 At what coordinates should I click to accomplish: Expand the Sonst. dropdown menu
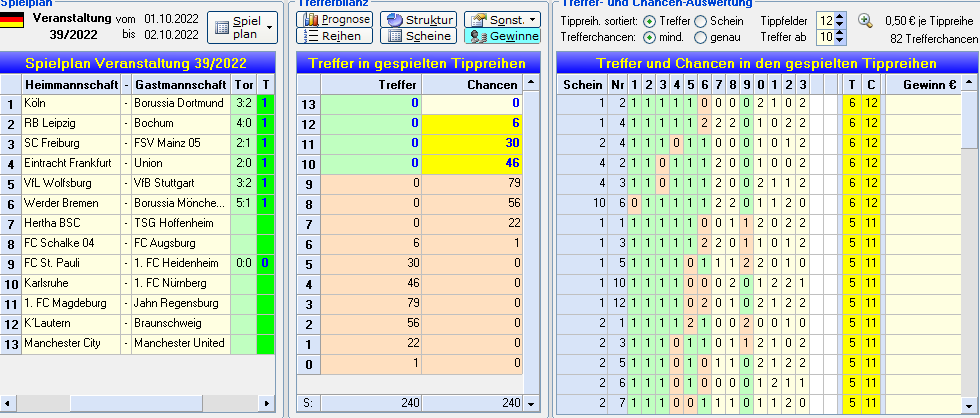[x=502, y=19]
